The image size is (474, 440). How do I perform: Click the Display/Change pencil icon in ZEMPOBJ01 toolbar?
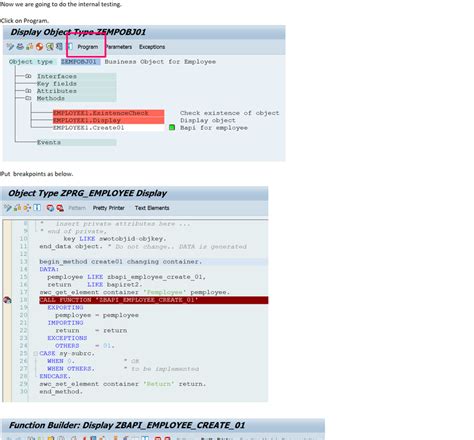(x=10, y=47)
